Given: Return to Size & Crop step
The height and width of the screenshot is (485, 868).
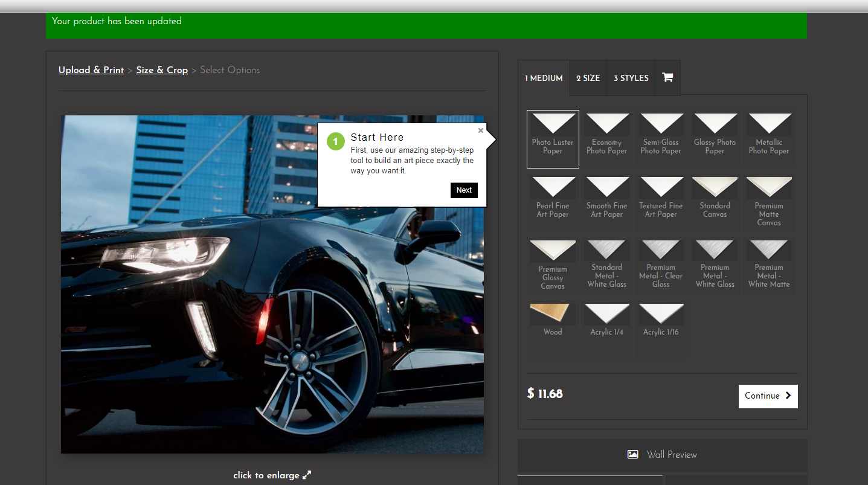Looking at the screenshot, I should (x=162, y=70).
